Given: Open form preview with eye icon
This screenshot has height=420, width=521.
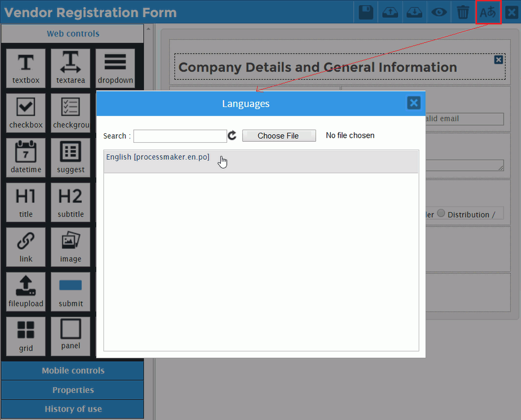Looking at the screenshot, I should [439, 12].
